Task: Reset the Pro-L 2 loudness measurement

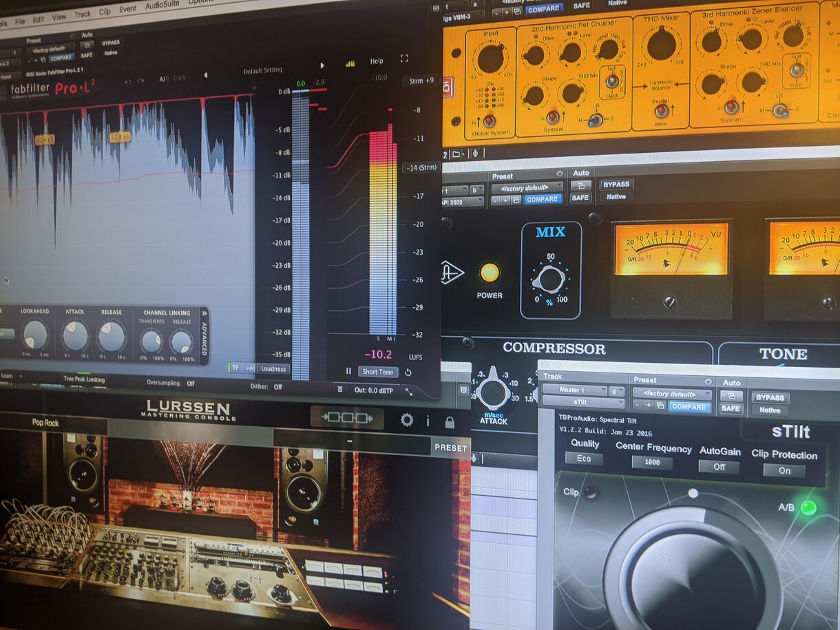Action: (408, 372)
